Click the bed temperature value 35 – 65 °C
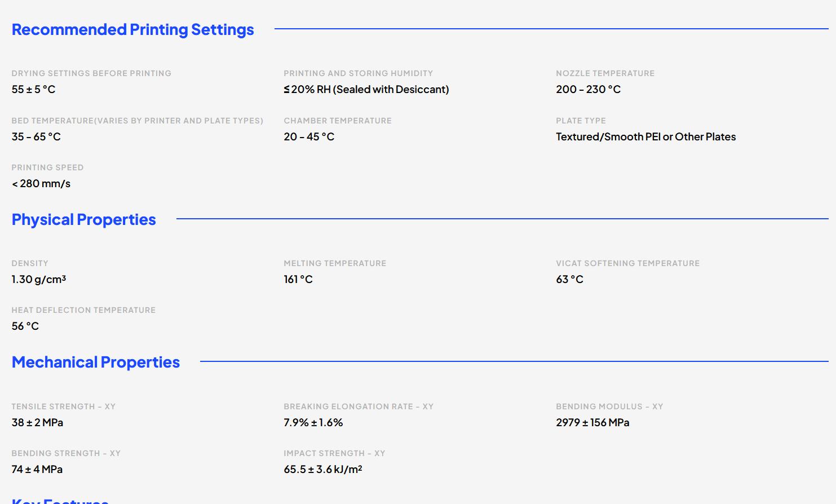 coord(36,136)
